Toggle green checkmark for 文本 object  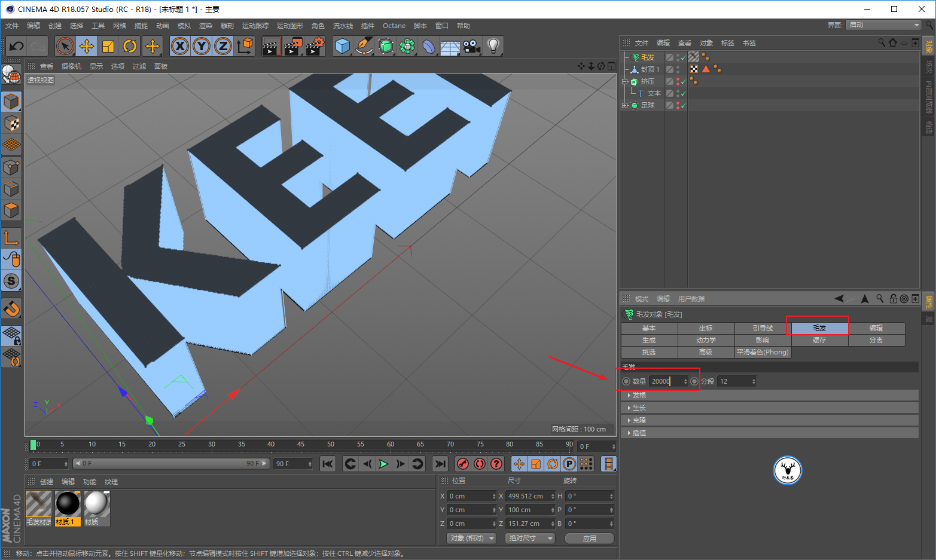click(683, 94)
